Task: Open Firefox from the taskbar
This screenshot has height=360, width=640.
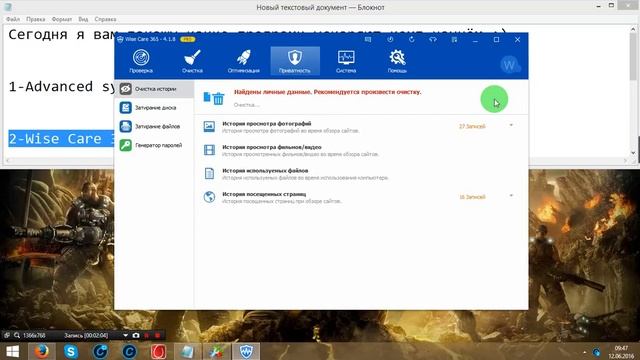Action: 41,351
